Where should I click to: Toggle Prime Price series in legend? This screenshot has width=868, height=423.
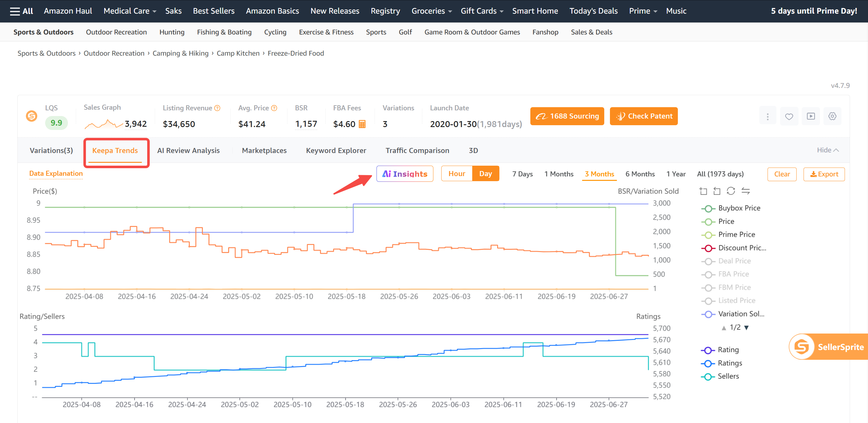click(x=728, y=235)
